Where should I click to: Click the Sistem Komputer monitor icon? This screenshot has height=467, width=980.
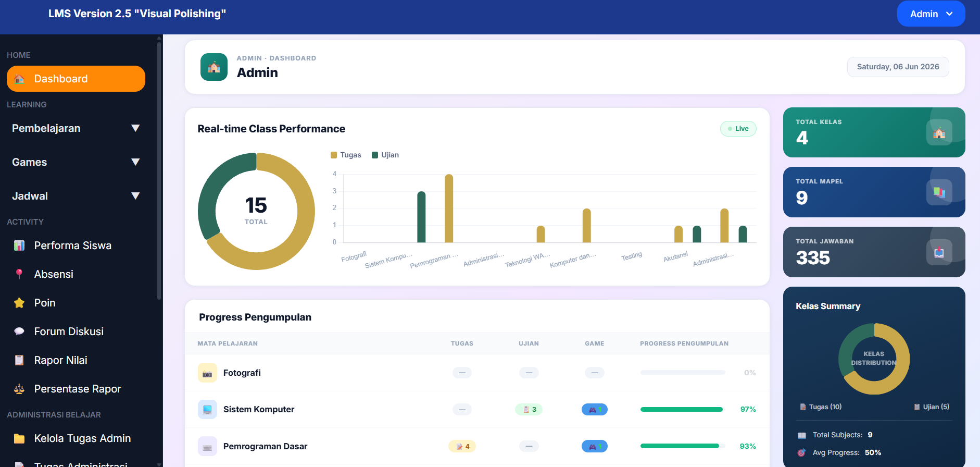point(207,409)
